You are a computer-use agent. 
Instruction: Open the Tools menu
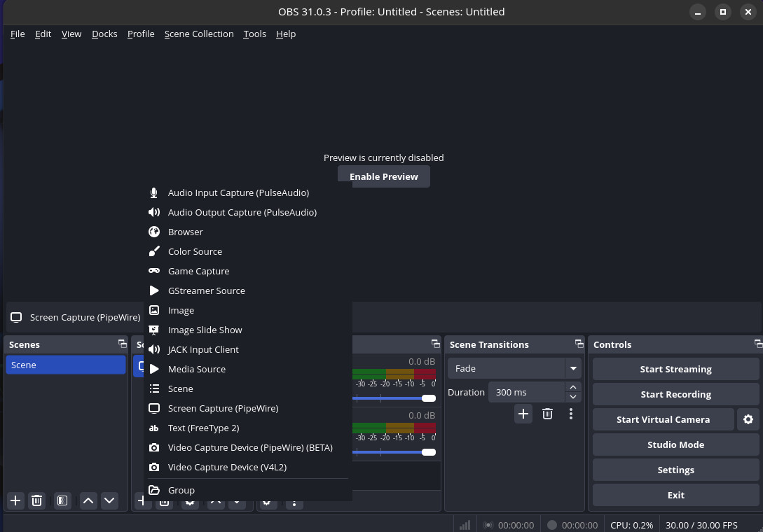click(x=254, y=34)
